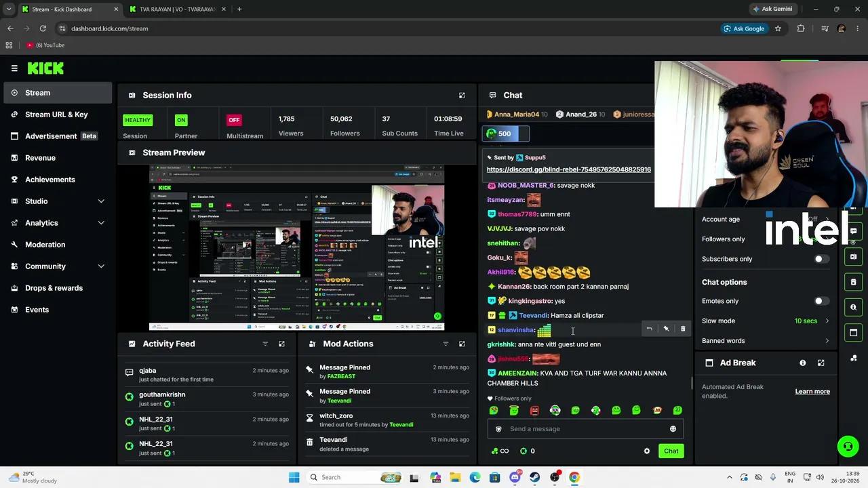The image size is (868, 488).
Task: Click the chat scrollbar
Action: pos(692,383)
